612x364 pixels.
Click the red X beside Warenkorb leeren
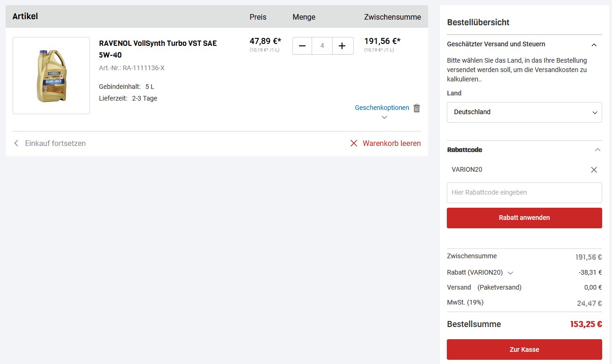(x=354, y=143)
